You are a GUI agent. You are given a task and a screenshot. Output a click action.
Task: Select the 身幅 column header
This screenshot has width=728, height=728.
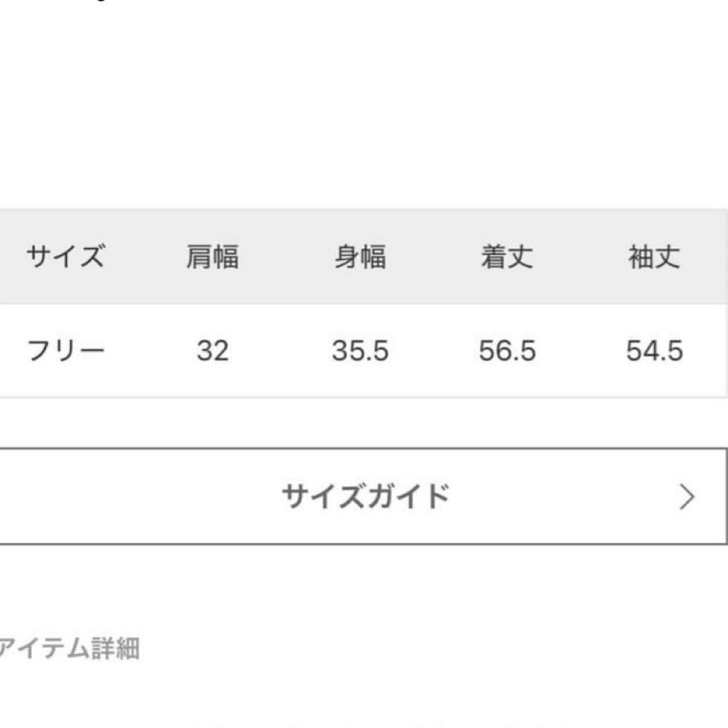(x=360, y=257)
